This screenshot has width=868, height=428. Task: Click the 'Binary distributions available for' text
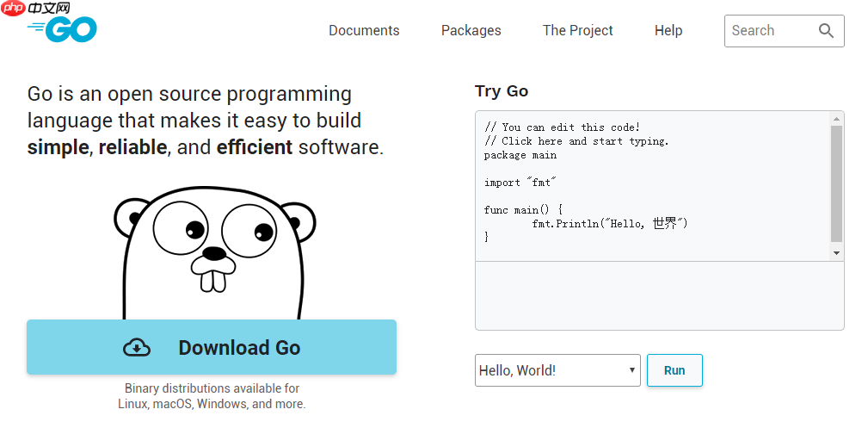[212, 388]
